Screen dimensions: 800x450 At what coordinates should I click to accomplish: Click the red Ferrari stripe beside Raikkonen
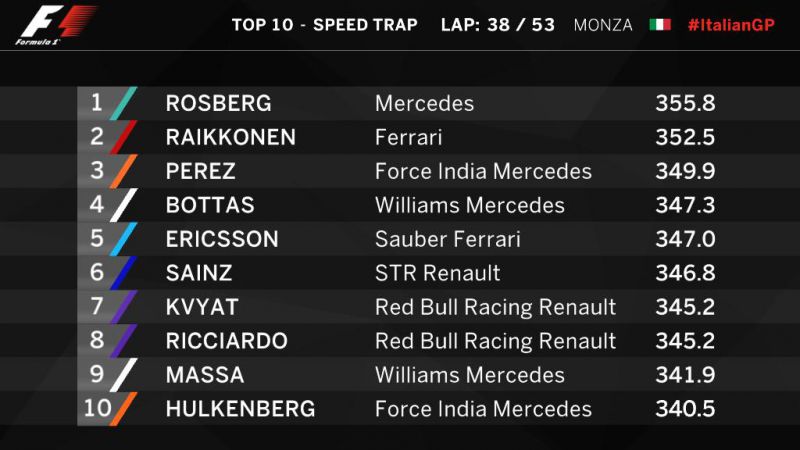123,137
